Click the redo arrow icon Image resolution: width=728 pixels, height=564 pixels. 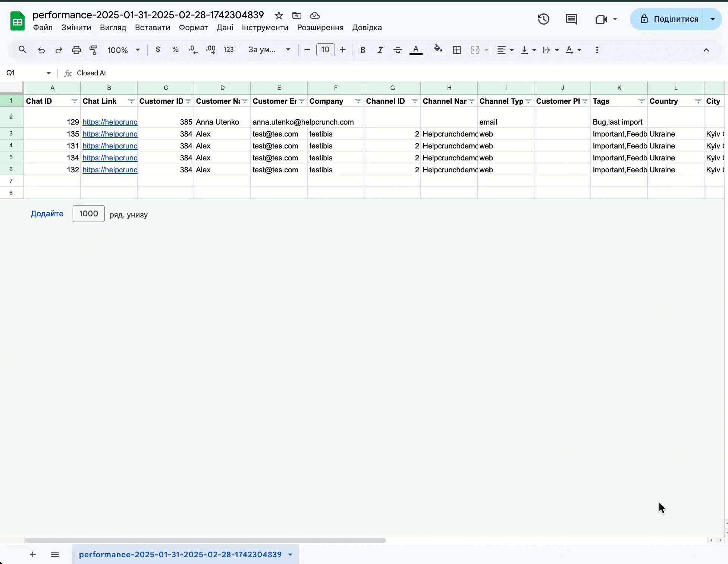(59, 50)
